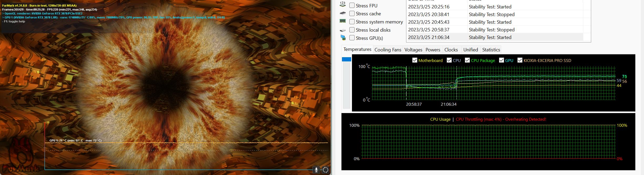644x175 pixels.
Task: Go to the Clocks tab
Action: pos(451,50)
